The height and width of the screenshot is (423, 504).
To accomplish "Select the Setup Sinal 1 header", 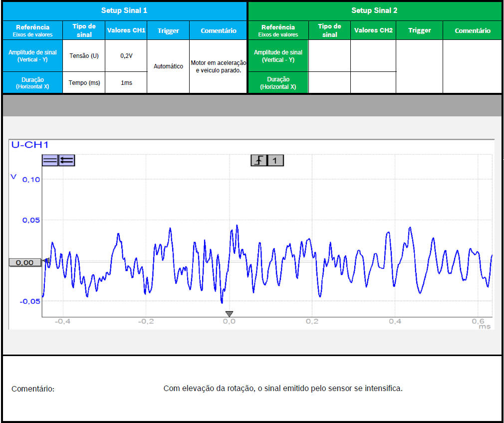I will 124,10.
